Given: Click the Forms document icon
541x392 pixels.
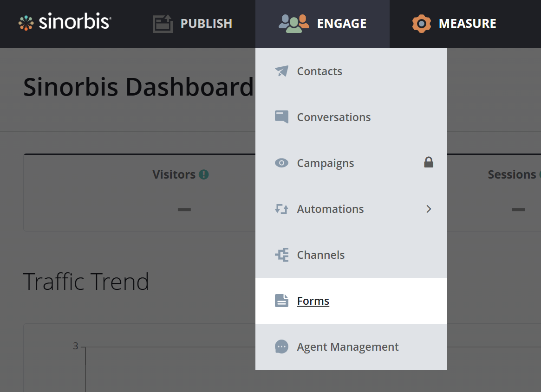Looking at the screenshot, I should click(281, 301).
